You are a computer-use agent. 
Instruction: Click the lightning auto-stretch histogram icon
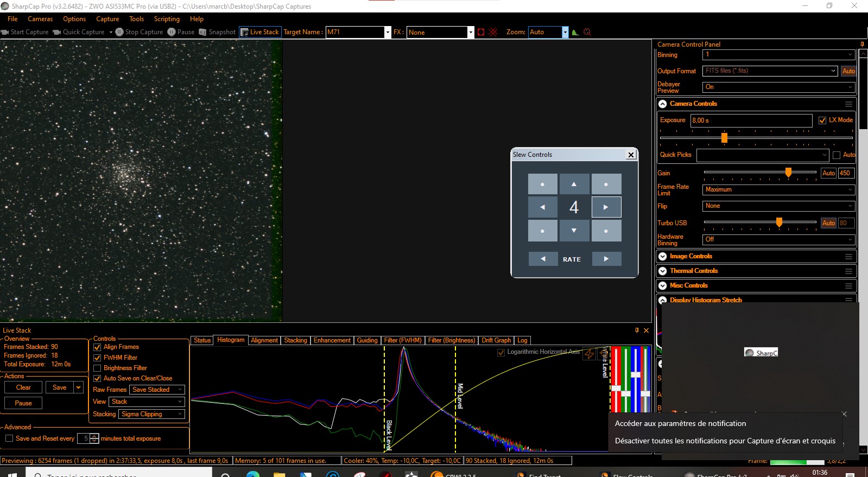pos(588,353)
